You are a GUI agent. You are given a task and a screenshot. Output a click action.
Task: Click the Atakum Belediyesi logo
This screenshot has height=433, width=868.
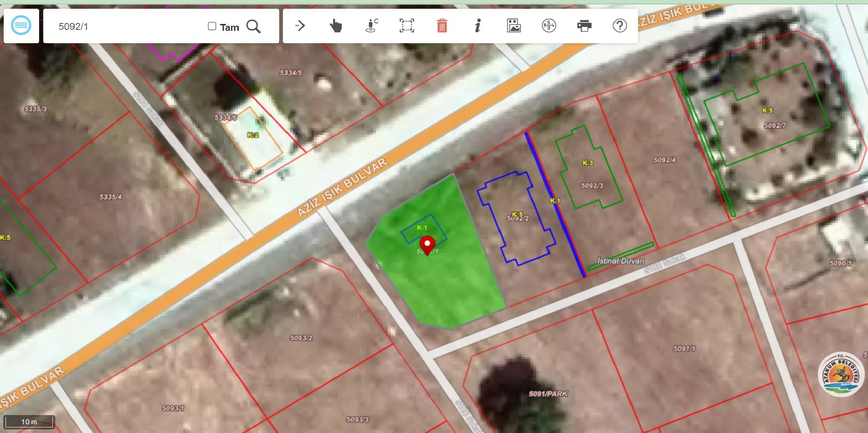click(841, 374)
